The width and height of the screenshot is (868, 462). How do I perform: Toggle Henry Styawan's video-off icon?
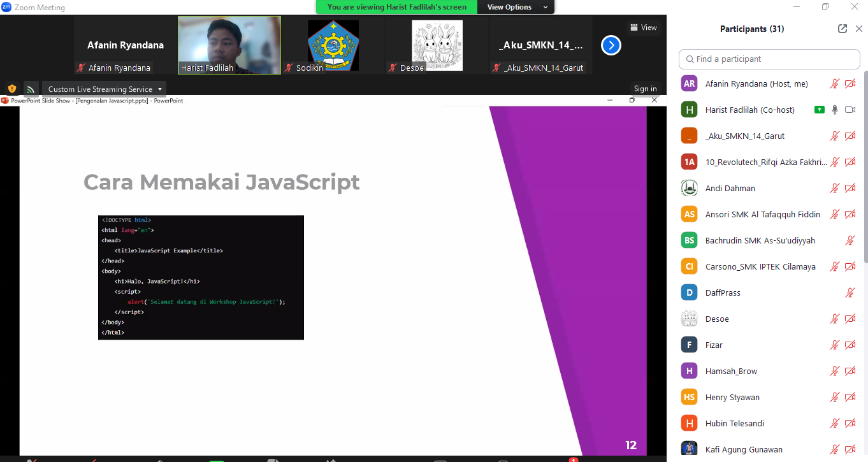click(x=850, y=397)
